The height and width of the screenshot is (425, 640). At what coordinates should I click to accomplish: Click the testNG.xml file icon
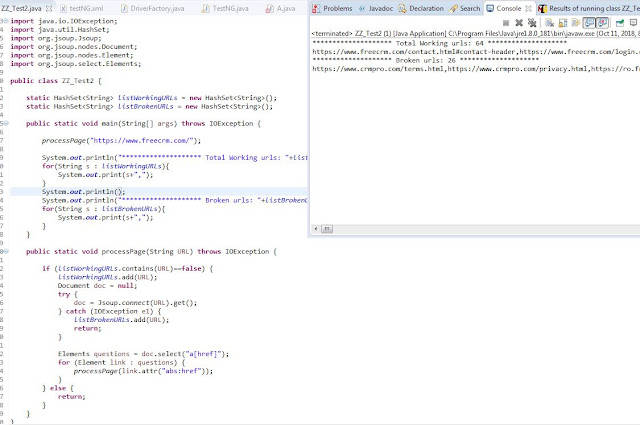pyautogui.click(x=64, y=8)
